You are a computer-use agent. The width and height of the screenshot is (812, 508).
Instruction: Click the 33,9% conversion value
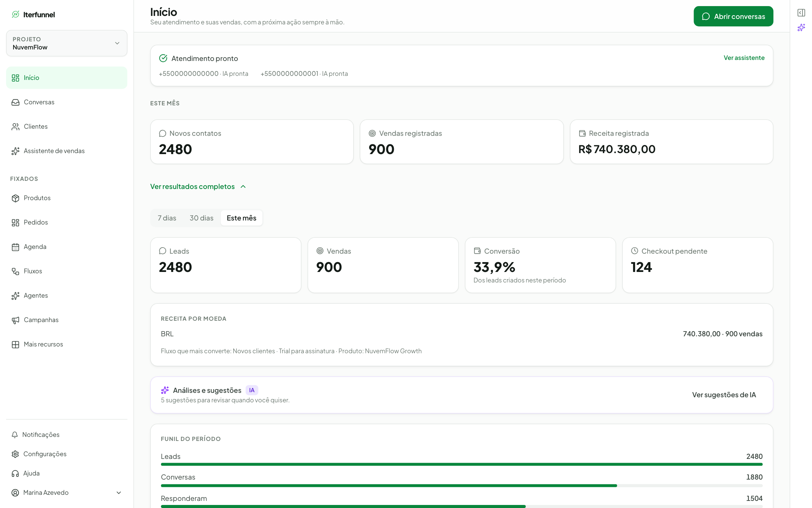click(x=494, y=267)
